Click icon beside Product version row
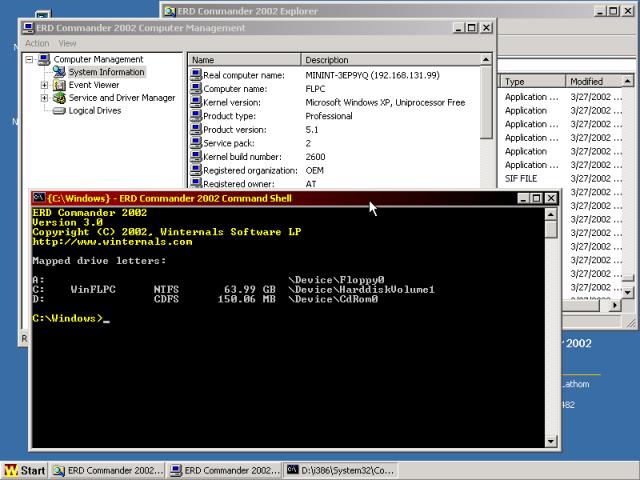The height and width of the screenshot is (480, 640). click(x=196, y=129)
